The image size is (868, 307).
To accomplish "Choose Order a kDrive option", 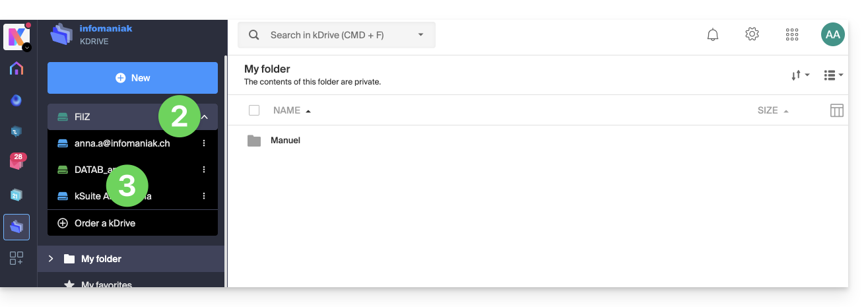I will tap(104, 223).
